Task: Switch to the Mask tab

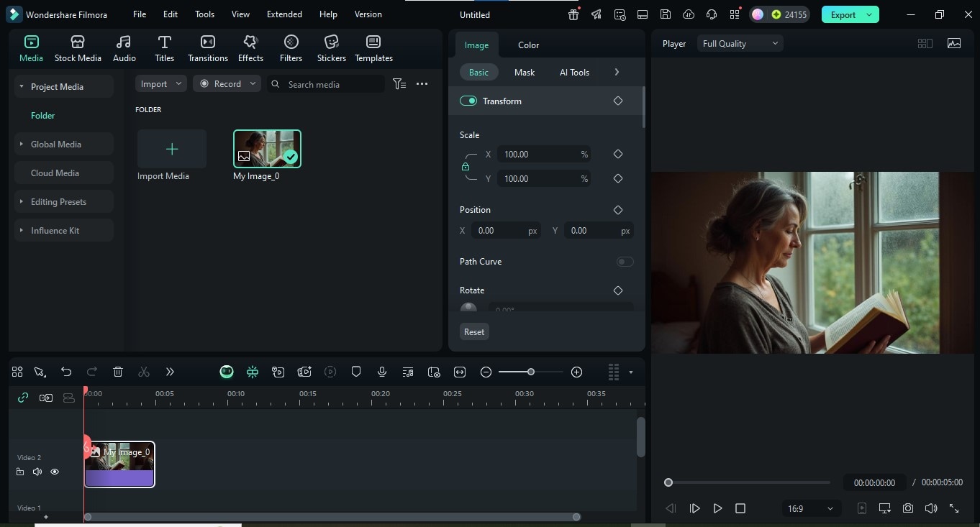Action: click(525, 72)
